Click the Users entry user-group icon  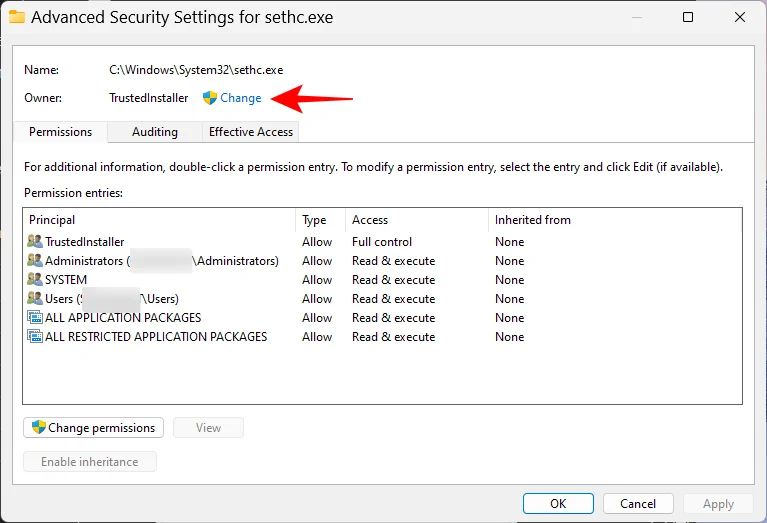[35, 298]
